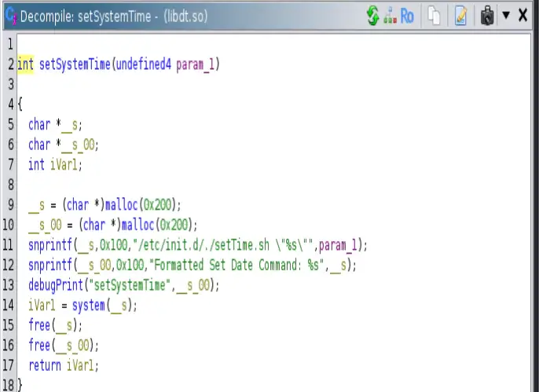Screen dimensions: 539x392
Task: Open the toolbar dropdown arrow menu
Action: click(x=507, y=16)
